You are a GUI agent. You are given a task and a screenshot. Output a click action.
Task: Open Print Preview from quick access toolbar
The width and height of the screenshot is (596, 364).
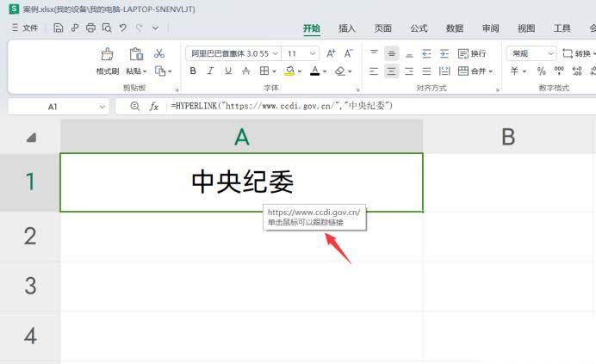107,28
